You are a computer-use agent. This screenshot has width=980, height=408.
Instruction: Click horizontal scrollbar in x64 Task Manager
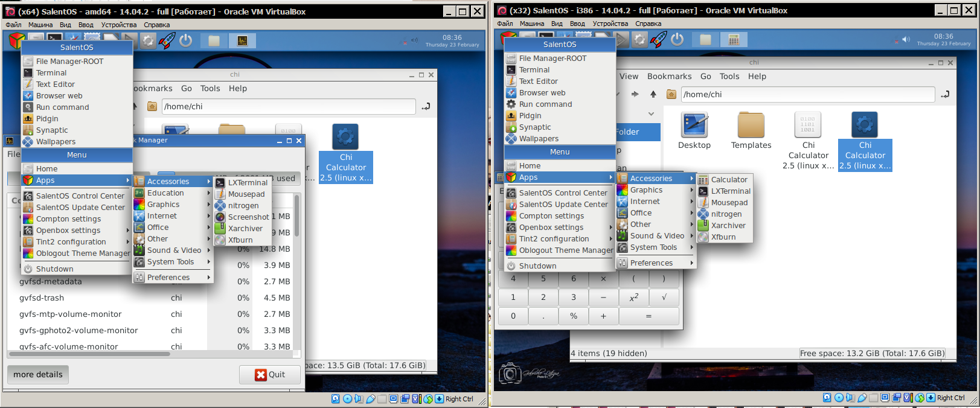91,354
